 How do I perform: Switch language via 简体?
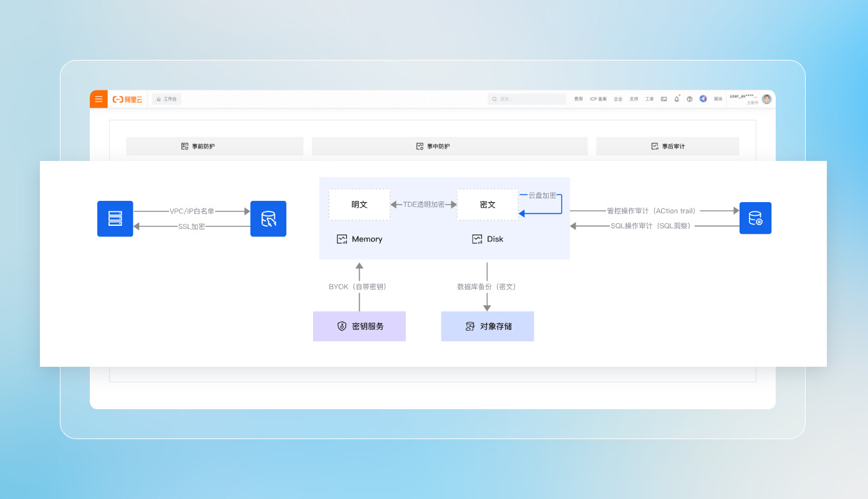click(718, 99)
